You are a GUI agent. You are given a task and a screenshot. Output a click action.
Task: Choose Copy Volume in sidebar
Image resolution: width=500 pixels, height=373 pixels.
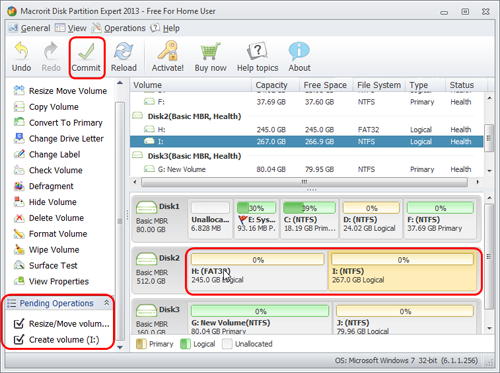(46, 107)
